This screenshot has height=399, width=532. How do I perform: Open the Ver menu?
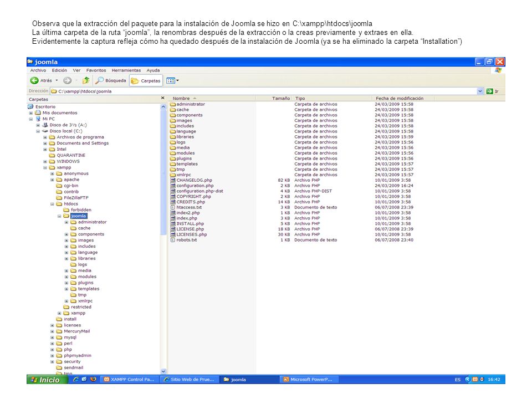pyautogui.click(x=76, y=70)
